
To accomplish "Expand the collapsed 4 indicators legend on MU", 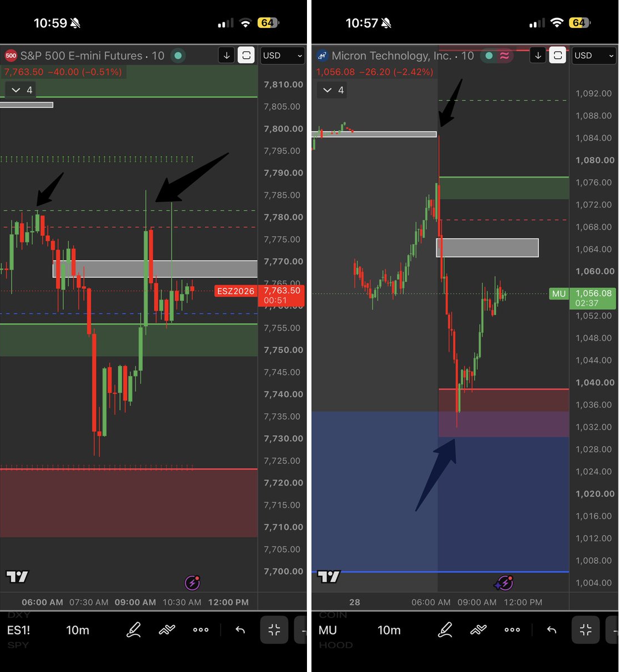I will [333, 90].
